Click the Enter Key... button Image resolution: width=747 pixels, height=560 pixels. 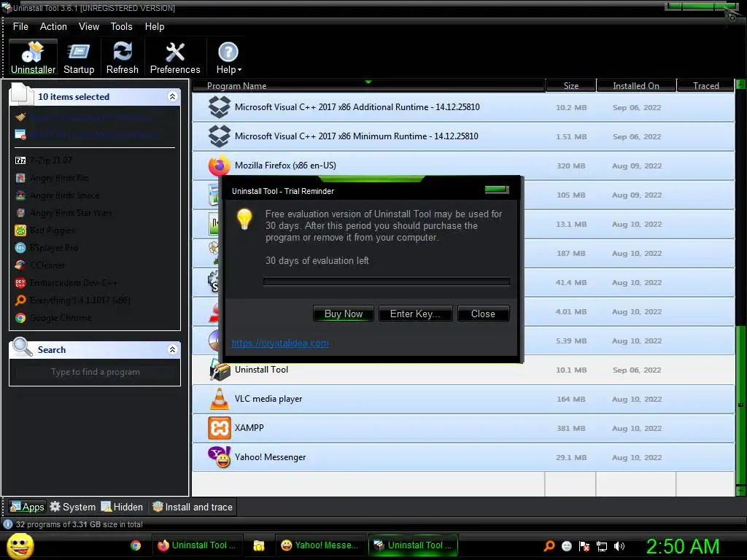(x=415, y=314)
